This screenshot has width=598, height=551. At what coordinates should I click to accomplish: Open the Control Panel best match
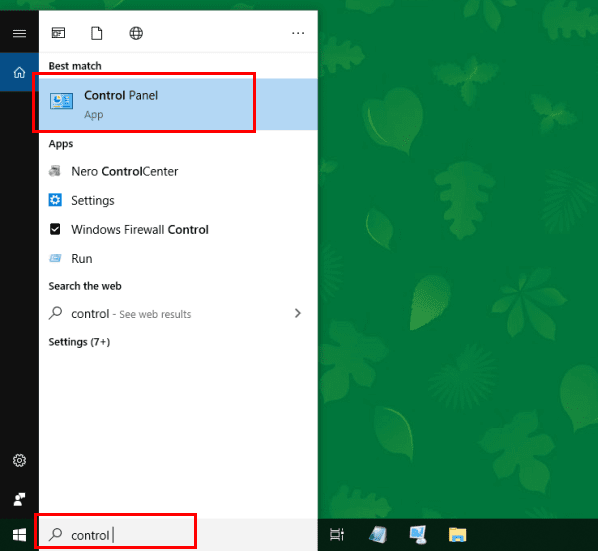click(x=178, y=104)
